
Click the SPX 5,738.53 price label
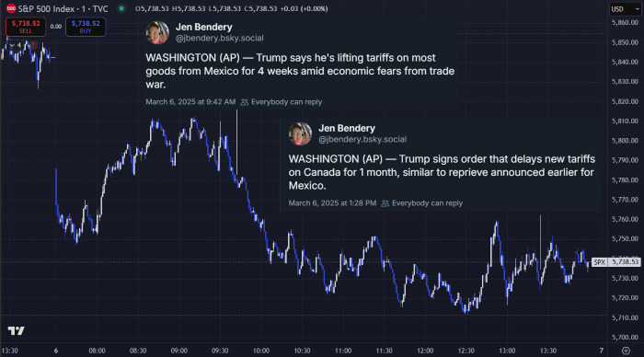tap(615, 261)
